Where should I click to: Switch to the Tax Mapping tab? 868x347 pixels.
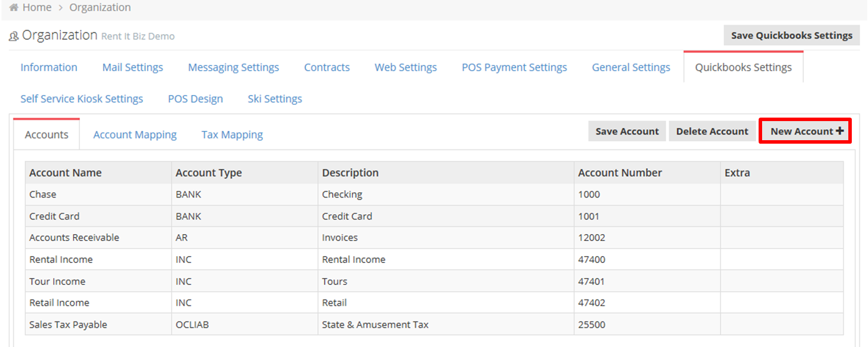(232, 134)
